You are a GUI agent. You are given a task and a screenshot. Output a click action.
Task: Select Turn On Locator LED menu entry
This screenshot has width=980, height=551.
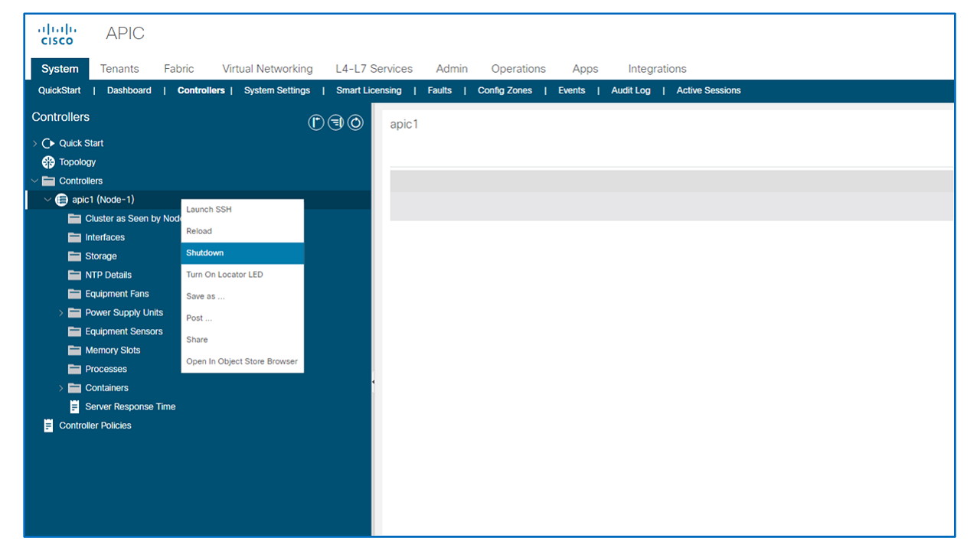[243, 275]
